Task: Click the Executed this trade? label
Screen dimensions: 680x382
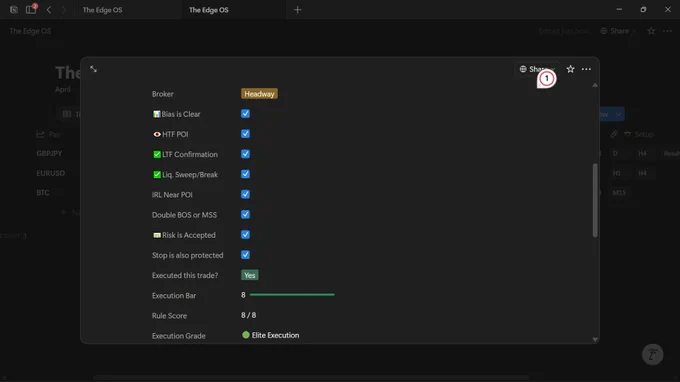Action: [185, 275]
